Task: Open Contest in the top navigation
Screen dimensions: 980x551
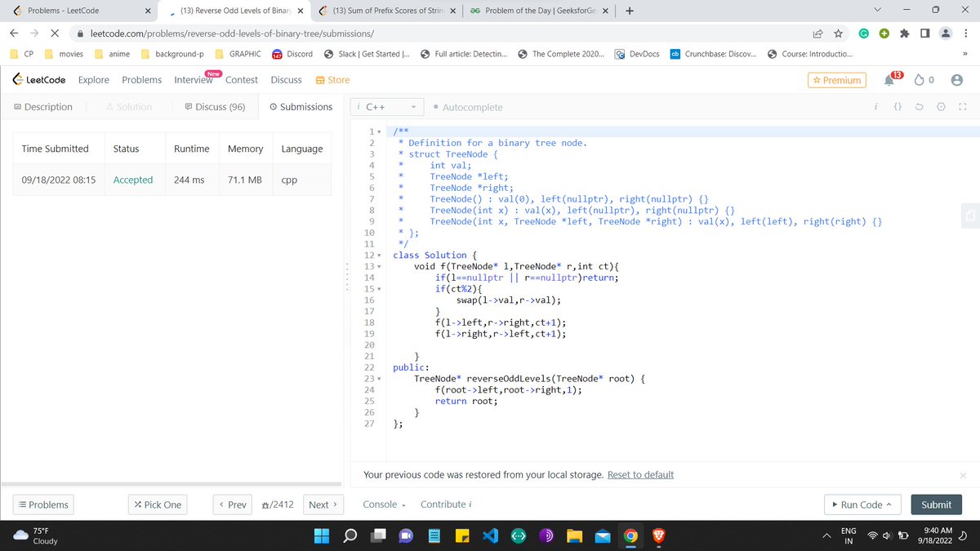Action: click(242, 80)
